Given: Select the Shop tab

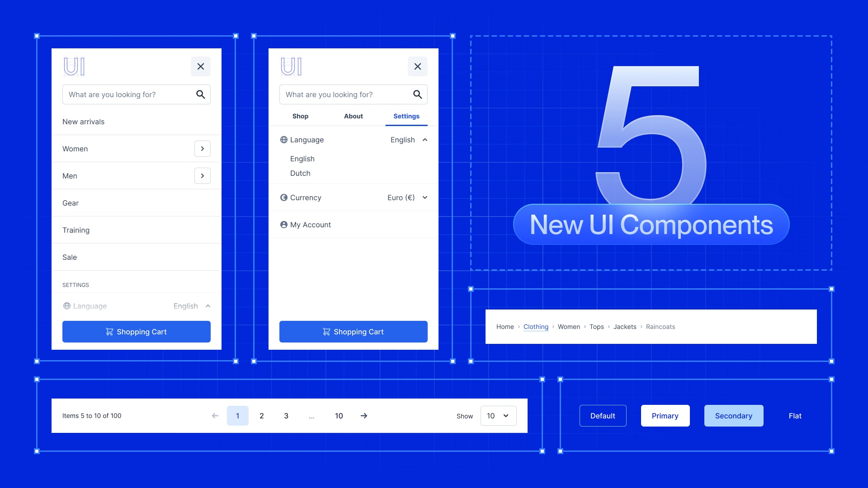Looking at the screenshot, I should point(301,116).
